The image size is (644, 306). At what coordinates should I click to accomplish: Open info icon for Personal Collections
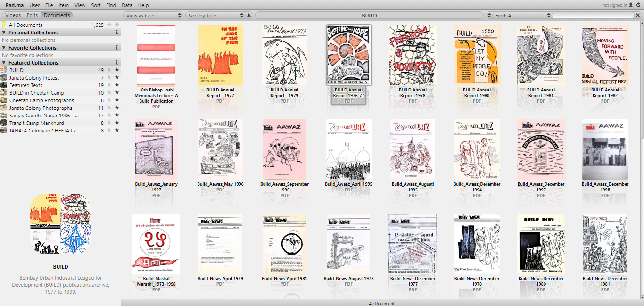pos(117,33)
